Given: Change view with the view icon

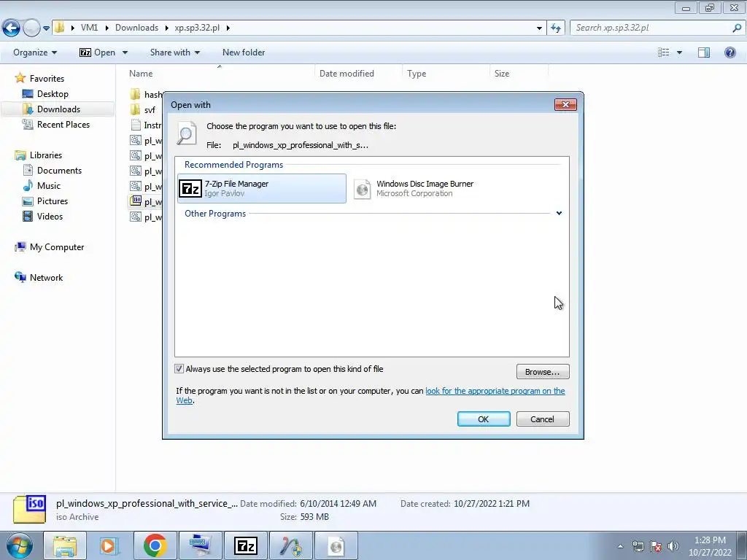Looking at the screenshot, I should (663, 52).
